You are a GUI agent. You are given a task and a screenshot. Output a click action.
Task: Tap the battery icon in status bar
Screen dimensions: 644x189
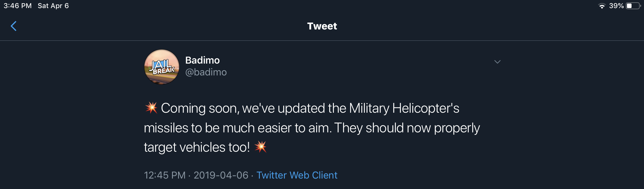tap(633, 6)
